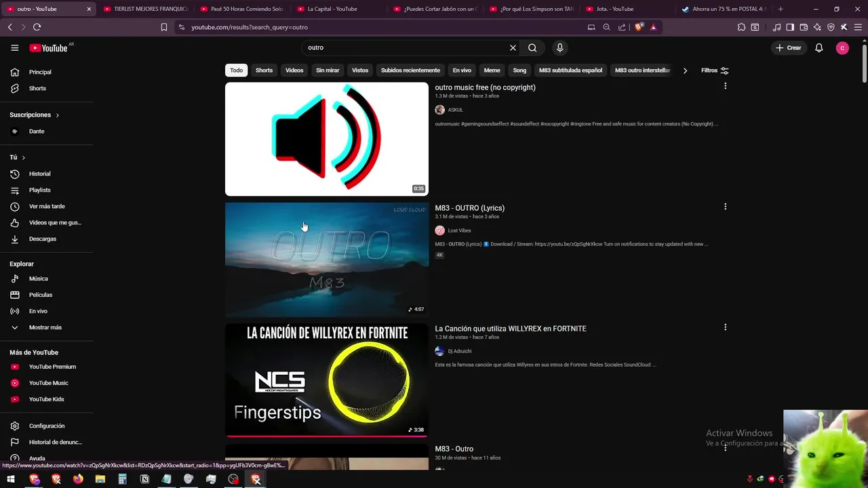Open the Brave Shields lion icon
The image size is (868, 488).
click(639, 27)
